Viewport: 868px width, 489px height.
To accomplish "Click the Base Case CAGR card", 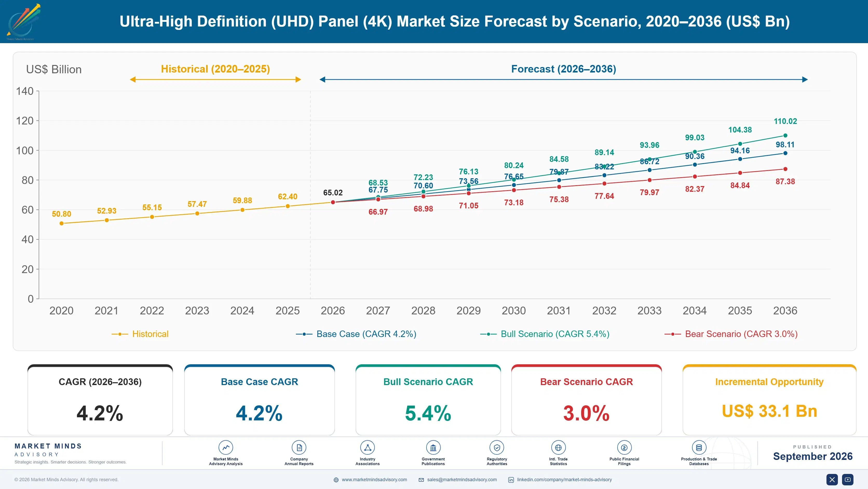I will tap(260, 400).
